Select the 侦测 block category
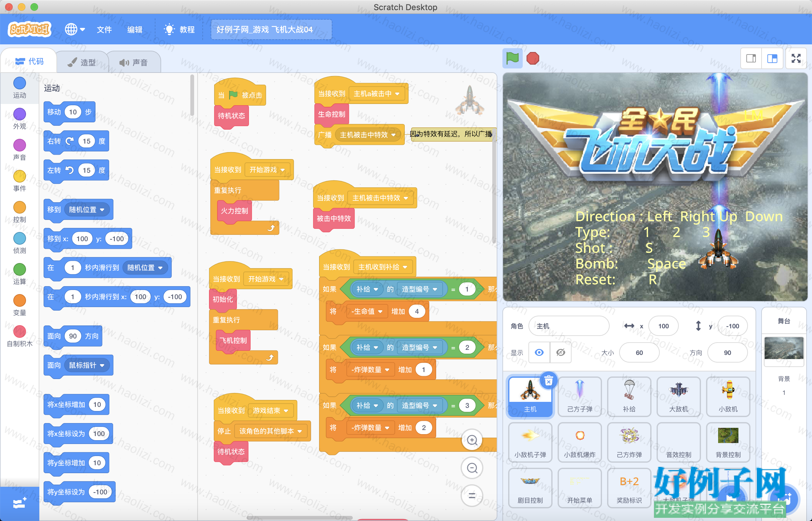The height and width of the screenshot is (521, 812). pos(20,243)
